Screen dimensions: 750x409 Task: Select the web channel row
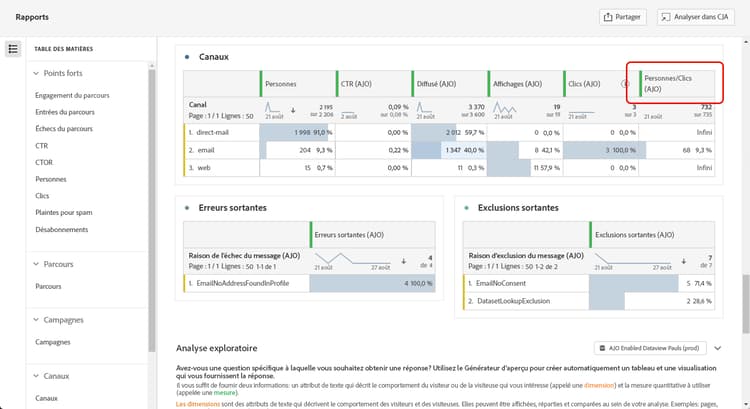click(449, 168)
